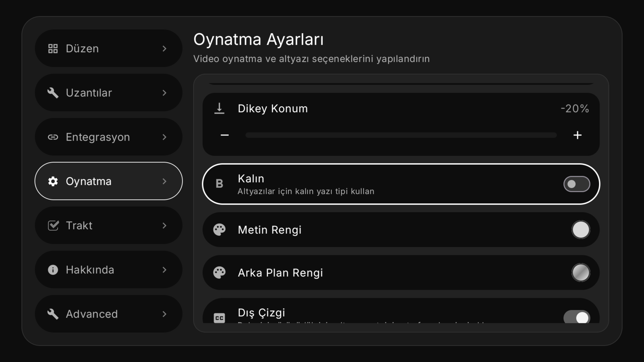This screenshot has height=362, width=644.
Task: Click the Entegrasyon link chain icon
Action: (x=53, y=137)
